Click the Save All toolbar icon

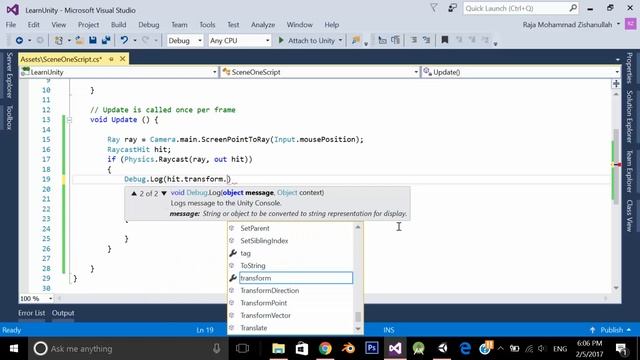106,40
